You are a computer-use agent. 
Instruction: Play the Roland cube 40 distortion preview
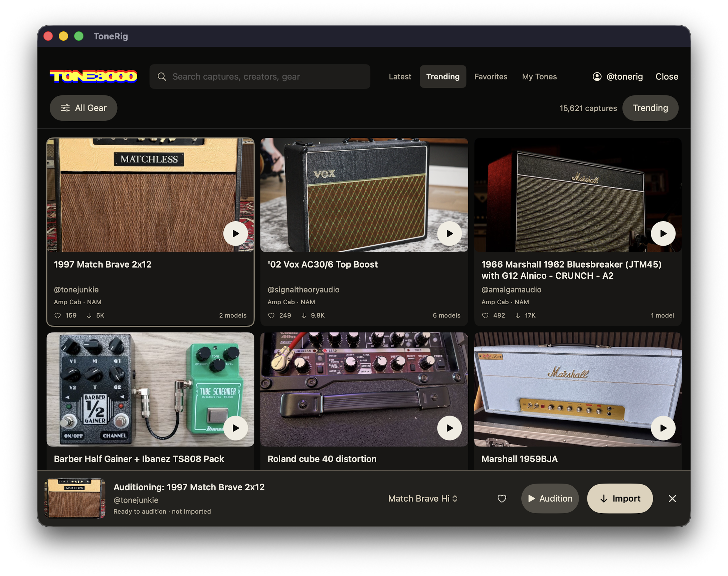pyautogui.click(x=449, y=428)
